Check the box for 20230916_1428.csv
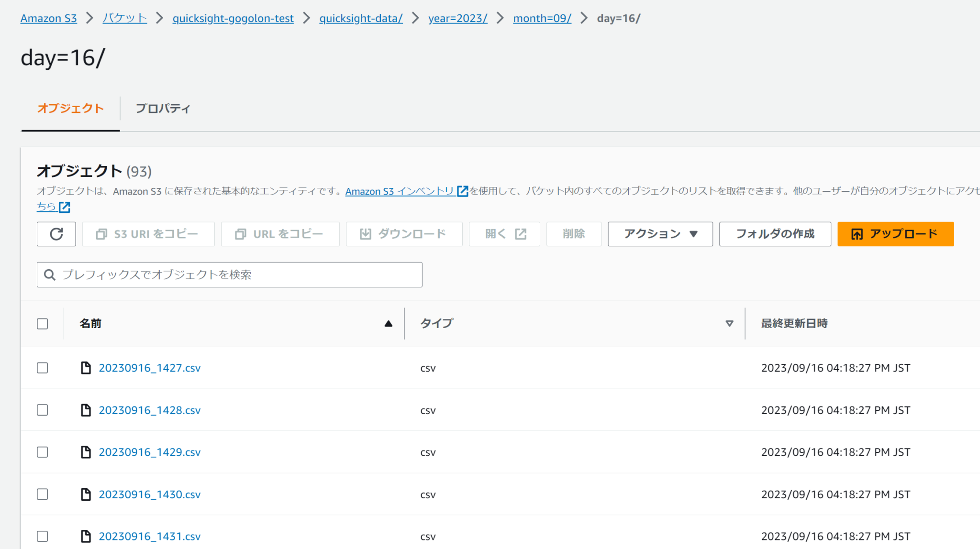The height and width of the screenshot is (549, 980). 43,410
